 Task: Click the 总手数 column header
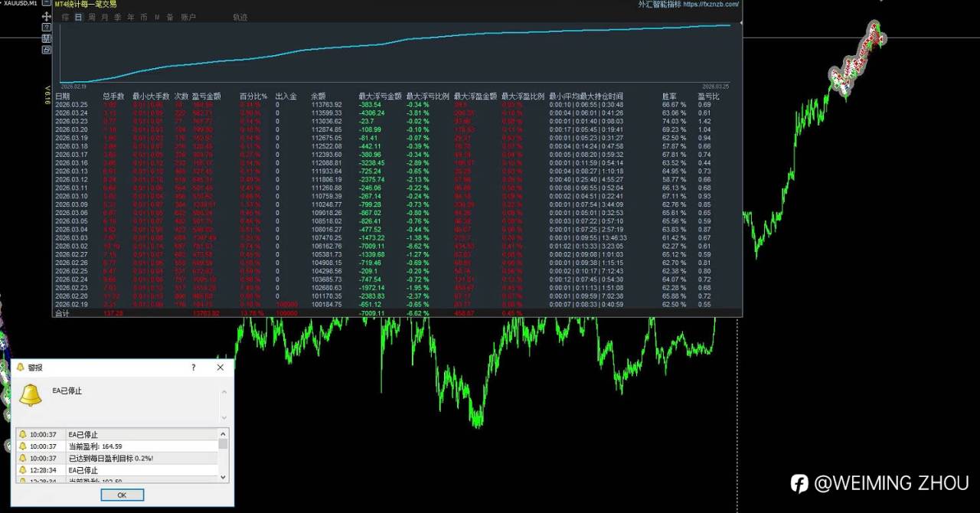pyautogui.click(x=113, y=96)
